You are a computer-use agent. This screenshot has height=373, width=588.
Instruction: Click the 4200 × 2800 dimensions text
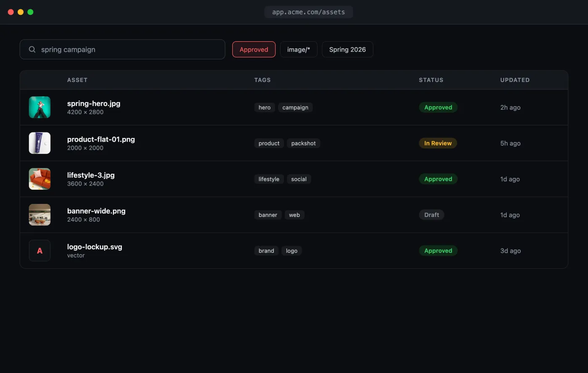85,112
